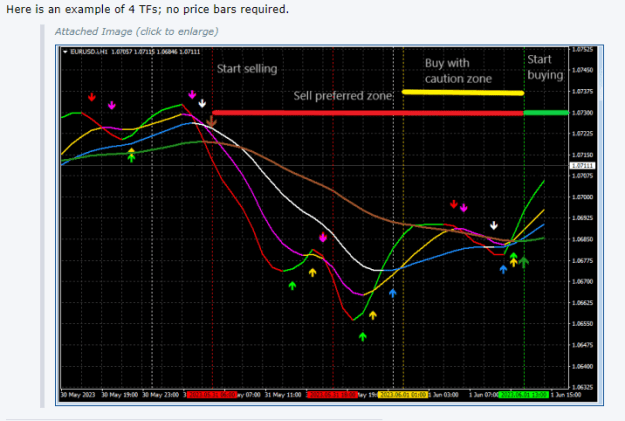Click the 'Here is an example of 4 TFs' sentence

(147, 9)
